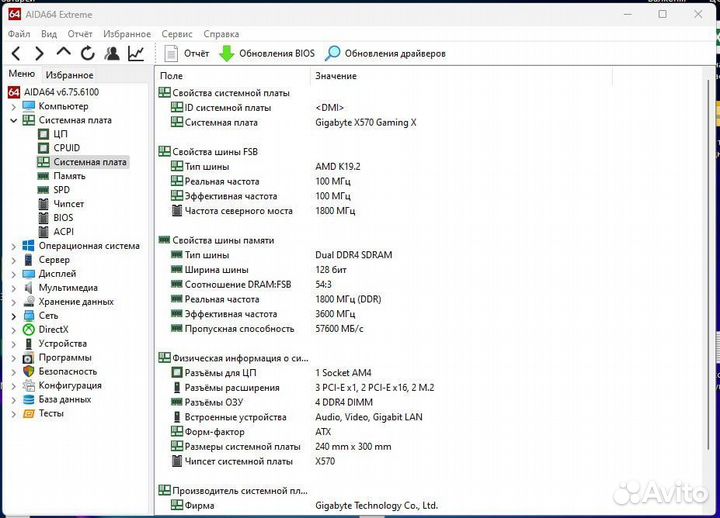Select ACPI tree item
Image resolution: width=720 pixels, height=518 pixels.
[x=56, y=231]
